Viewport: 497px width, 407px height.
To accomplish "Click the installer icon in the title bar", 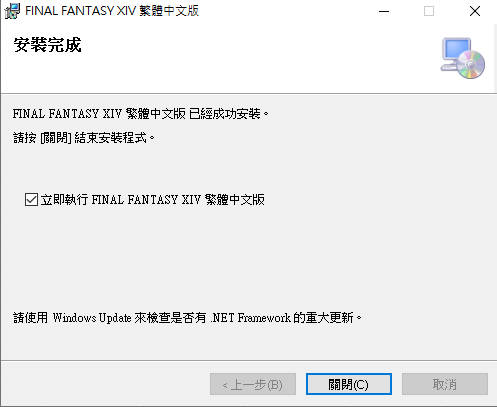I will tap(12, 11).
